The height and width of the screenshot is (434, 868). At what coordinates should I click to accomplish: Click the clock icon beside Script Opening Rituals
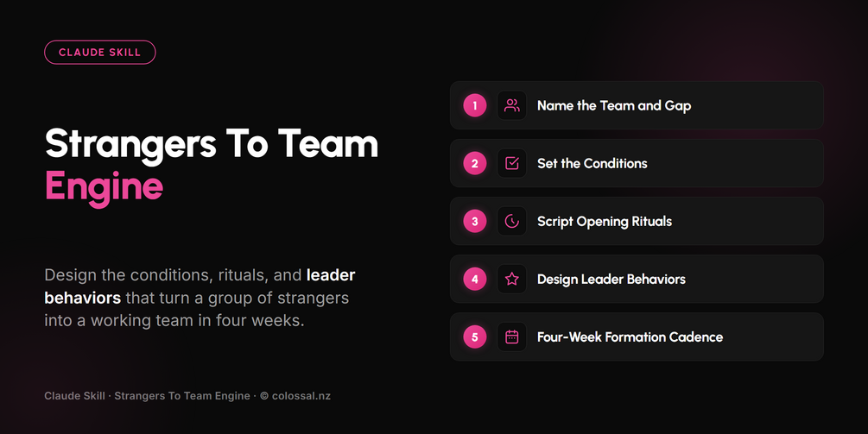coord(512,221)
